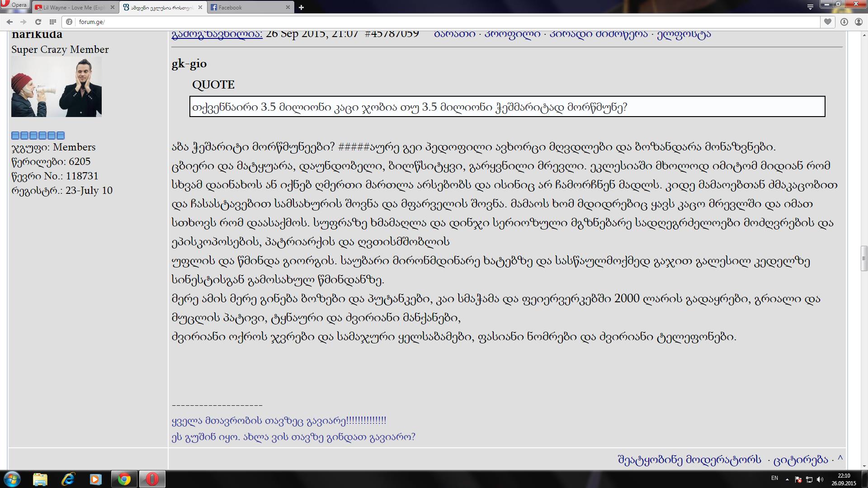
Task: Click the browser forward arrow
Action: pos(24,22)
